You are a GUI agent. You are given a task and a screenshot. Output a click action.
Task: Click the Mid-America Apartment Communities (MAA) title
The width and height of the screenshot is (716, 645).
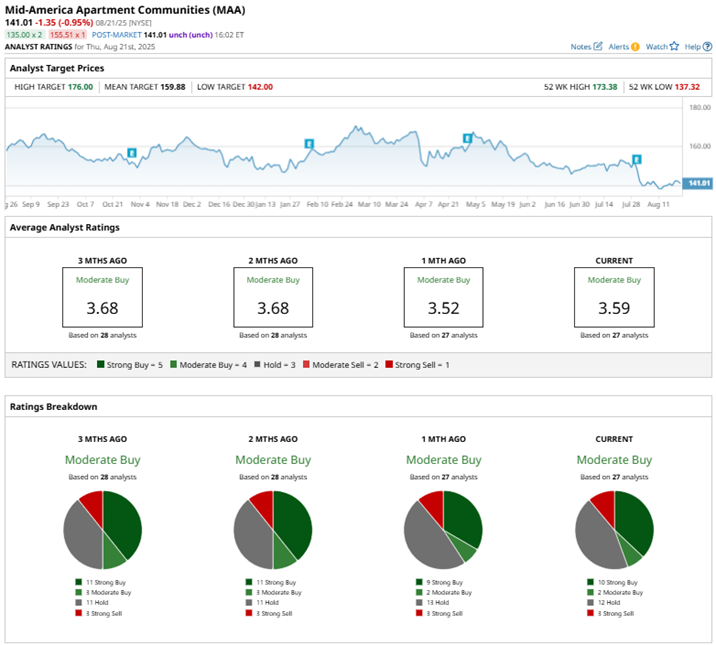pos(125,10)
